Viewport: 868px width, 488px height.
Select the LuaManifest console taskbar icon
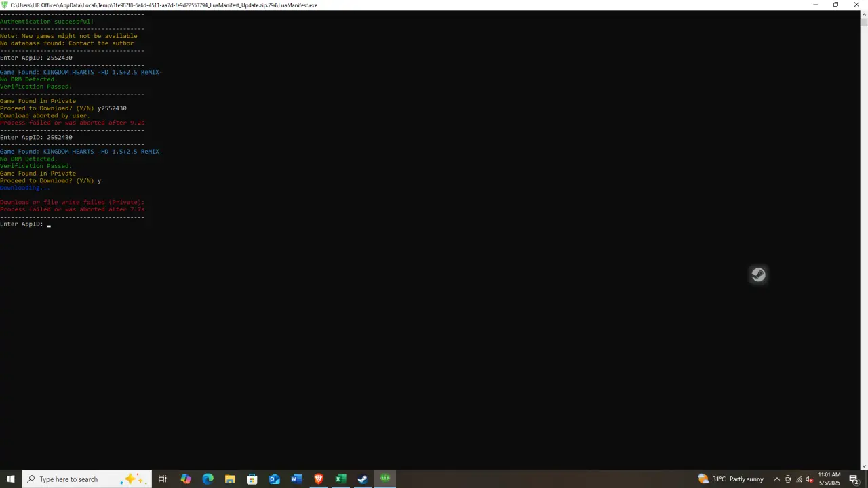(385, 479)
